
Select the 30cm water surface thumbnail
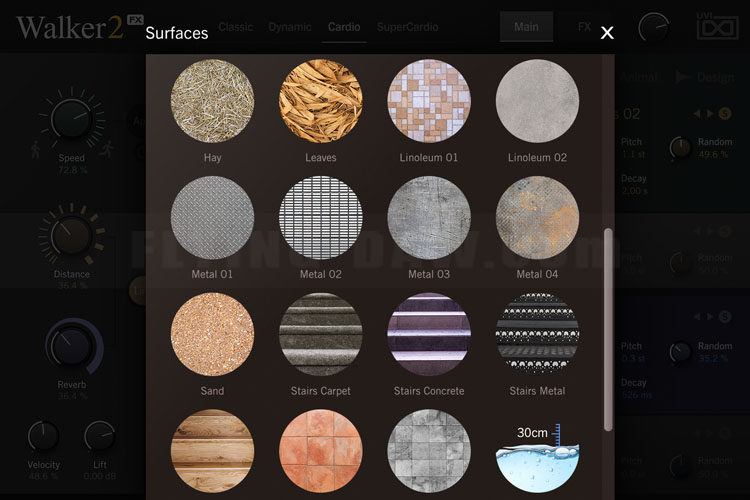537,457
